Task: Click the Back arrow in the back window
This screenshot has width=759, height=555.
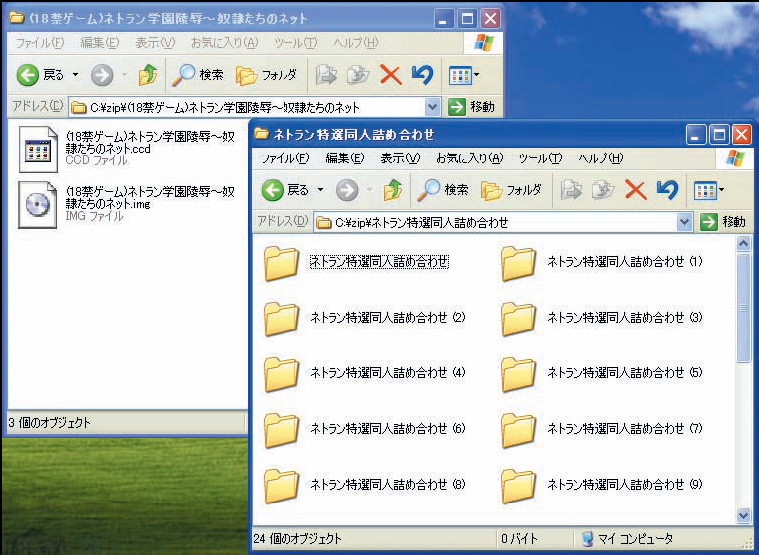Action: 28,75
